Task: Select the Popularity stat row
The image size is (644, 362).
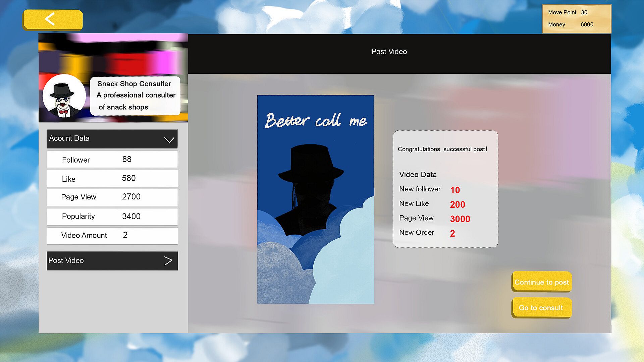Action: pyautogui.click(x=112, y=217)
